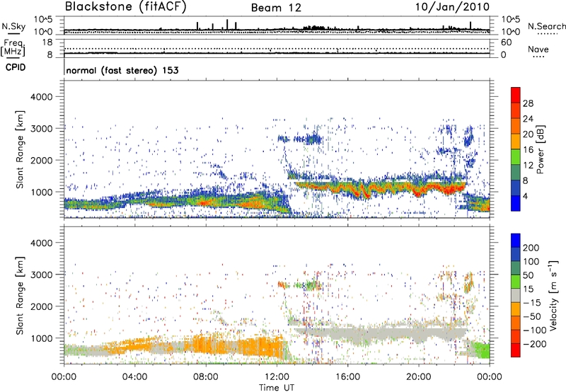
Task: Click the "Power [dB]" color bar title
Action: coord(540,149)
